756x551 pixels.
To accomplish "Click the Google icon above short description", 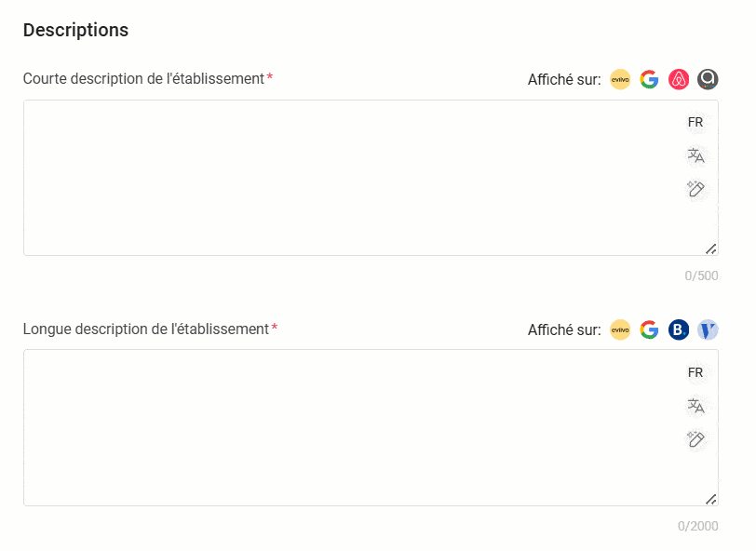I will tap(649, 80).
